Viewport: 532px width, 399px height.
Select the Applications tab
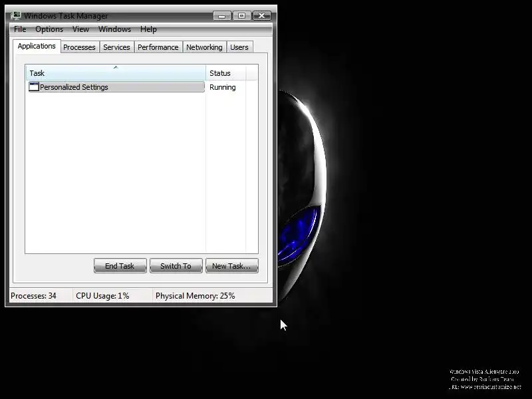coord(37,46)
